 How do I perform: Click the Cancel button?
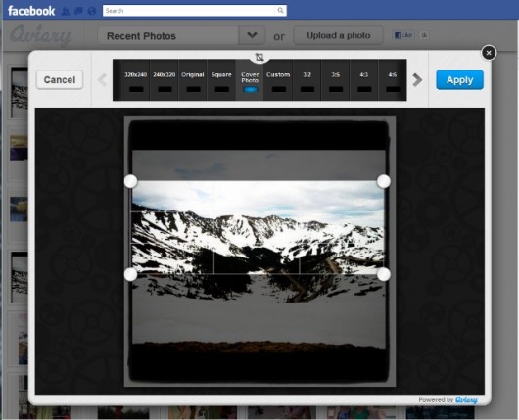(60, 79)
